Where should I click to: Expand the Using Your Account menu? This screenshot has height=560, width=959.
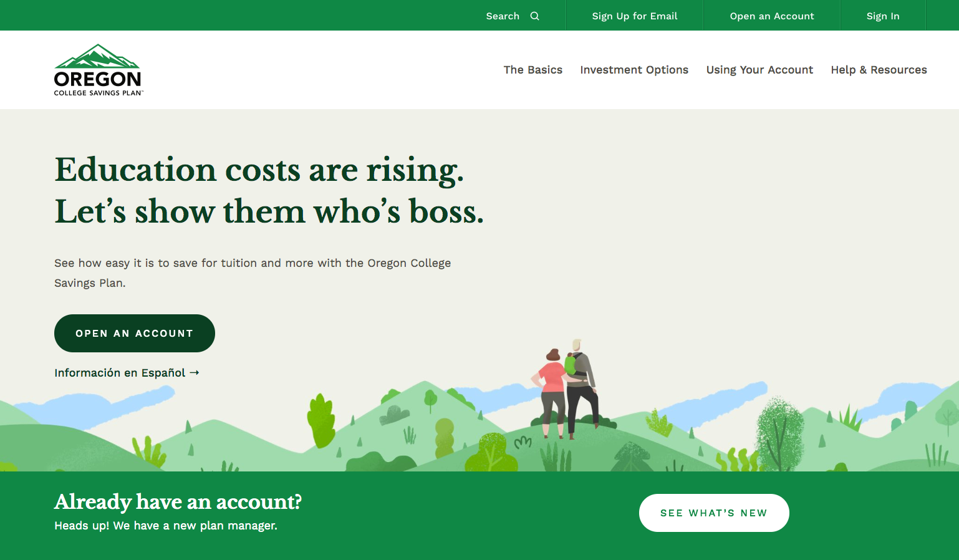pyautogui.click(x=759, y=70)
